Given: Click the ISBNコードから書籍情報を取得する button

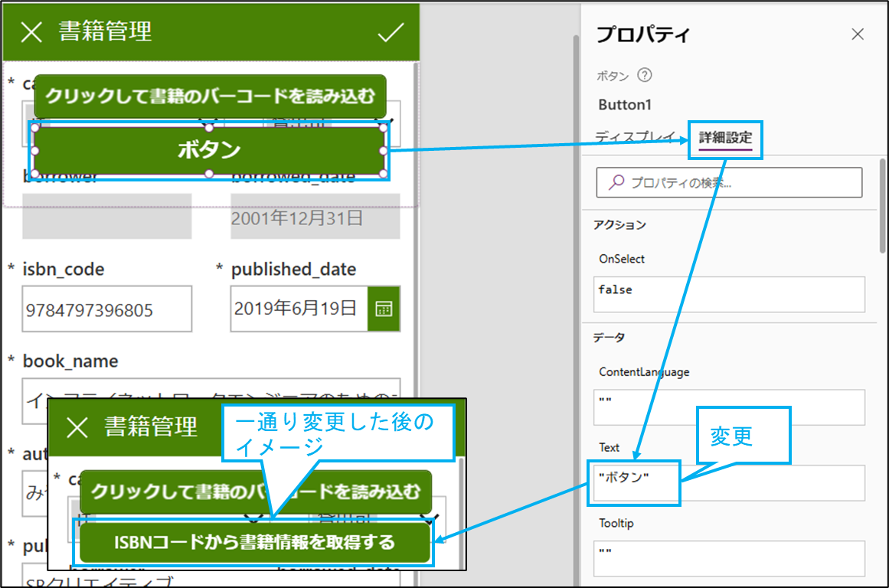Looking at the screenshot, I should pos(255,542).
